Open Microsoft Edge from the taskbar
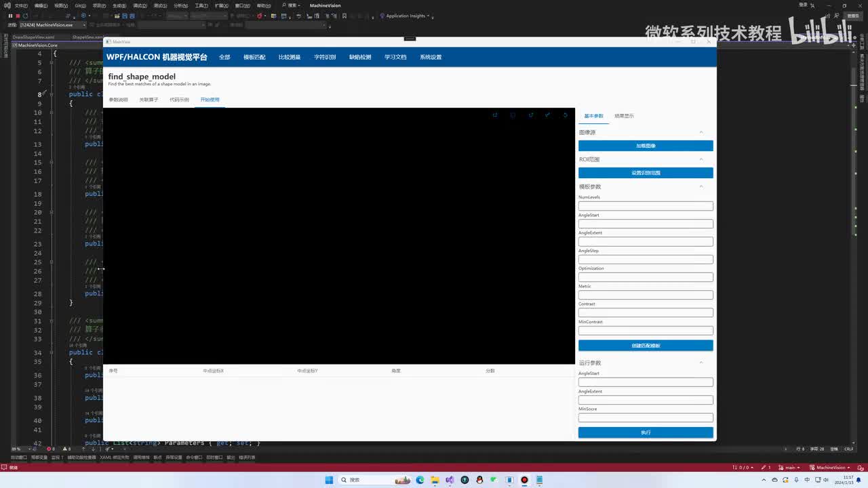 (420, 480)
